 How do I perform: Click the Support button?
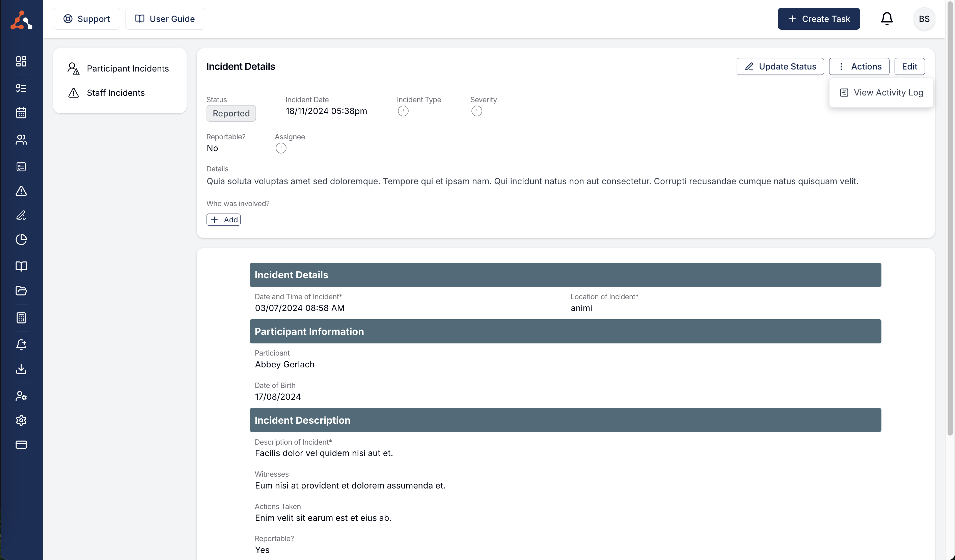click(x=86, y=19)
